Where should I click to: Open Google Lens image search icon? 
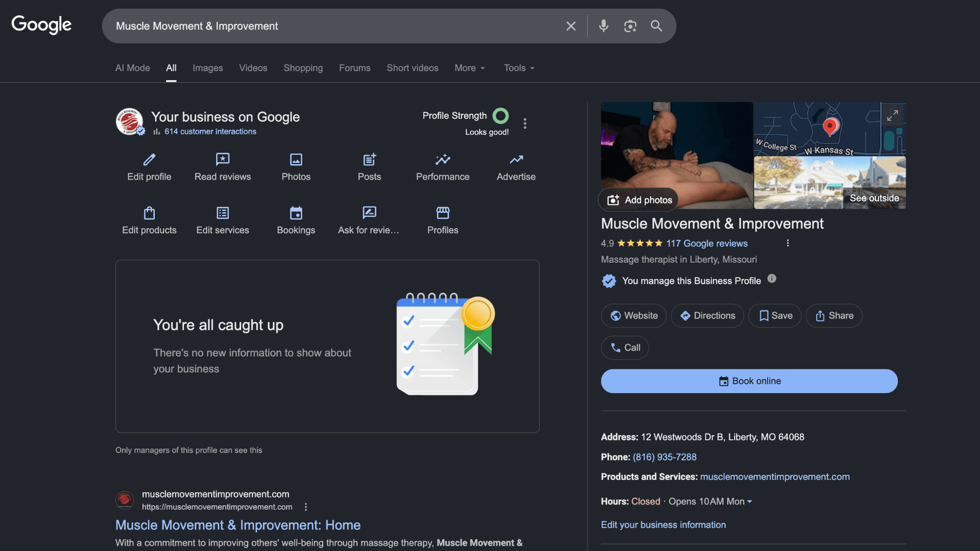click(x=630, y=26)
